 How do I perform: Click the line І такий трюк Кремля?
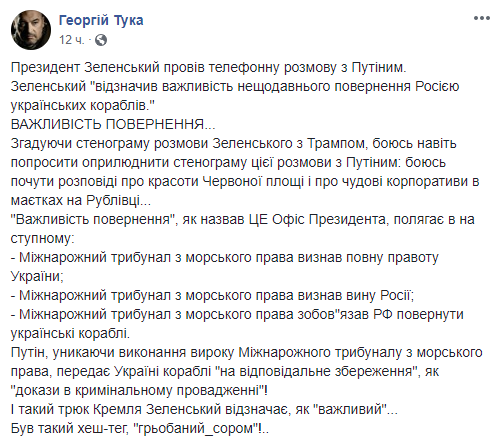204,409
